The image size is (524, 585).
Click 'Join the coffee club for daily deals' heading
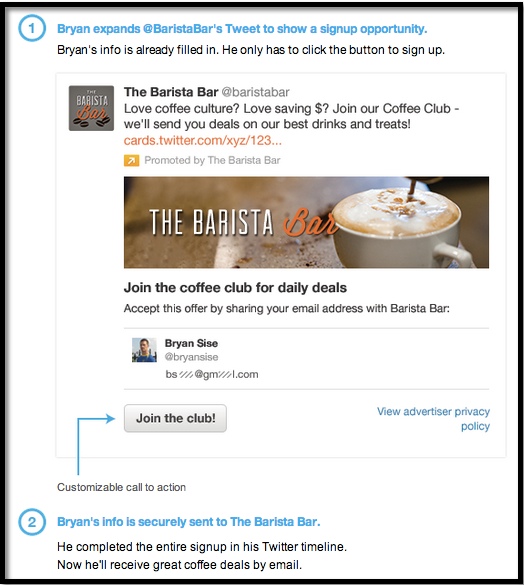[235, 288]
